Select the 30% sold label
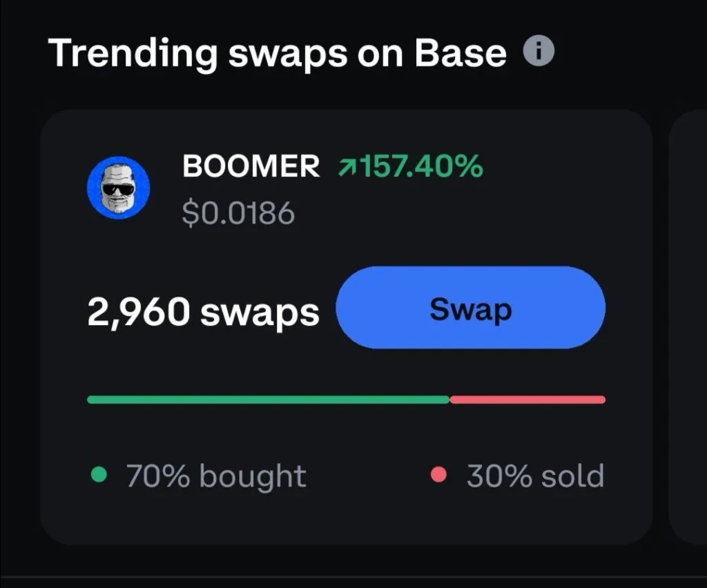Viewport: 707px width, 588px height. point(535,476)
